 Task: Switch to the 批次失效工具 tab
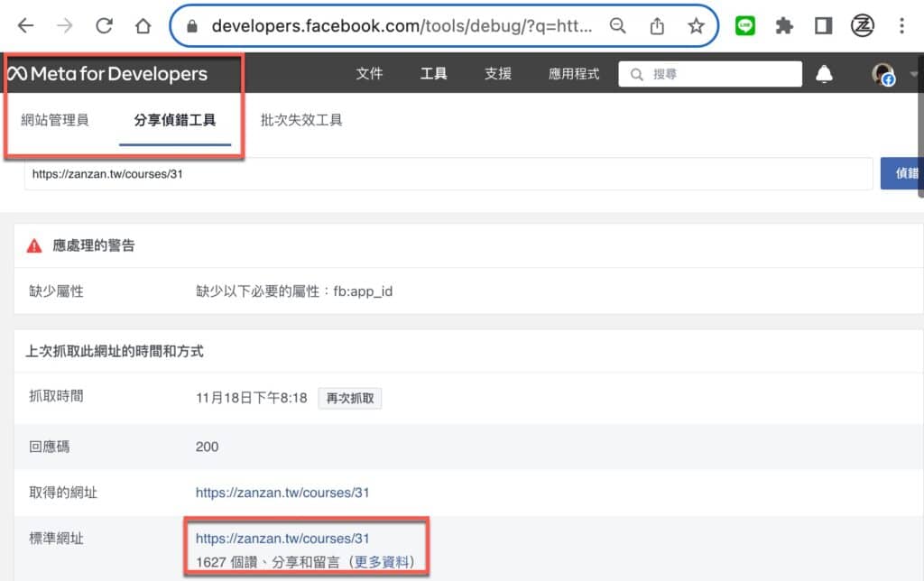click(301, 120)
